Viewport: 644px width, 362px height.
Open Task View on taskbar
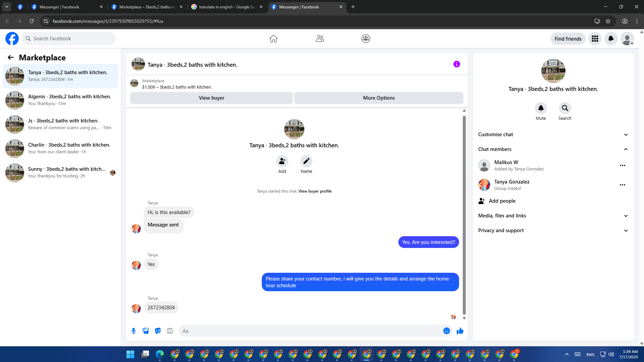145,354
